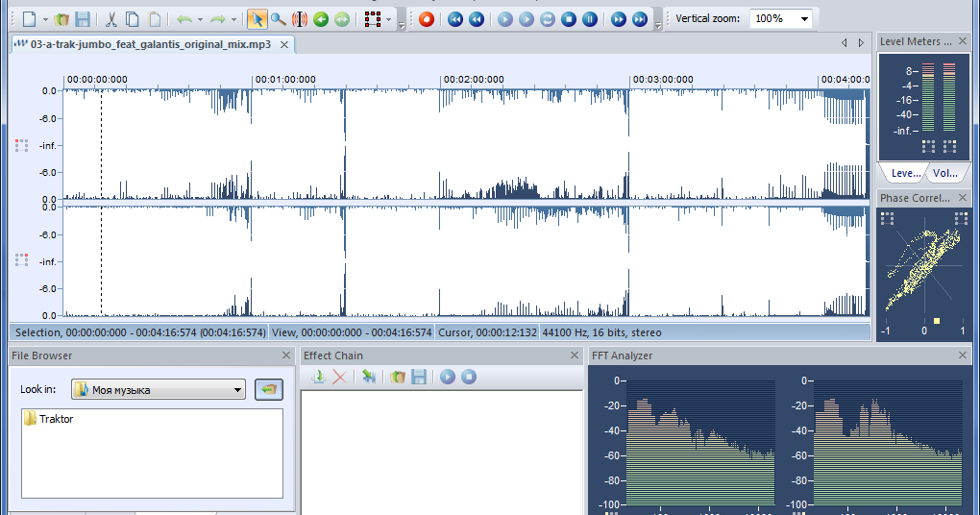
Task: Select the Traktor folder
Action: tap(49, 419)
